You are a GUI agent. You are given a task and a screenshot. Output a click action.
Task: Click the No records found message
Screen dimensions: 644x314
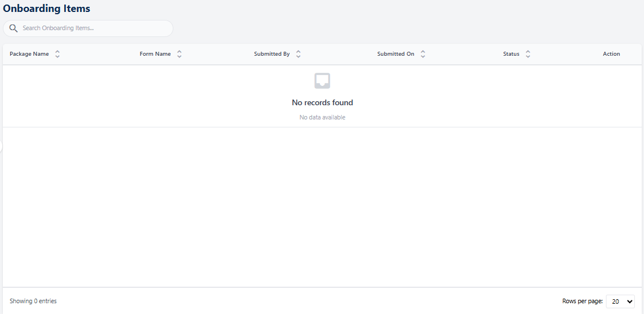tap(322, 102)
